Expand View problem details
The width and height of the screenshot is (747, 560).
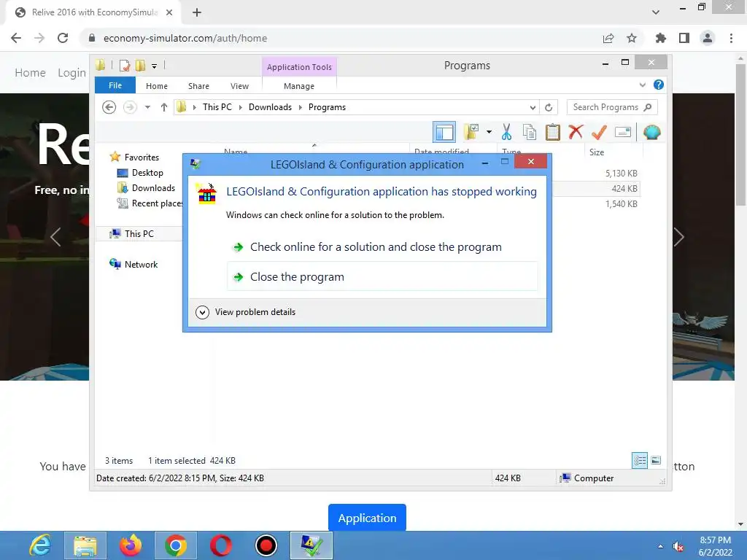(246, 312)
